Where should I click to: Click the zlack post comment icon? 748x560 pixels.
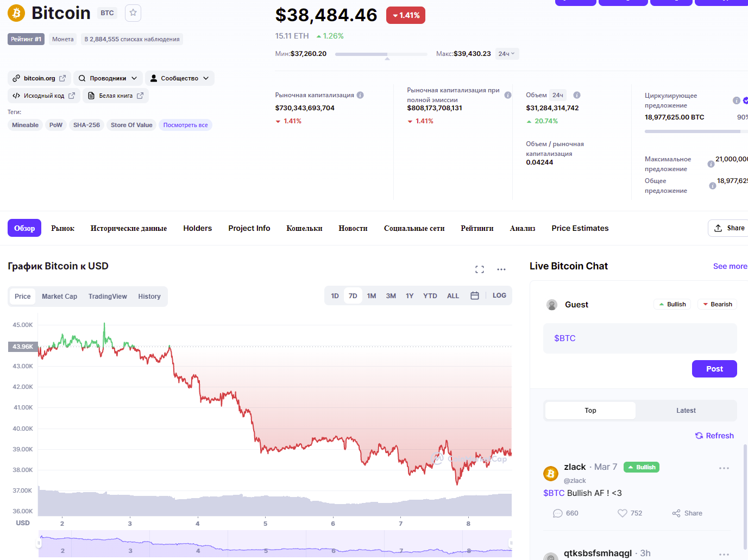[558, 513]
